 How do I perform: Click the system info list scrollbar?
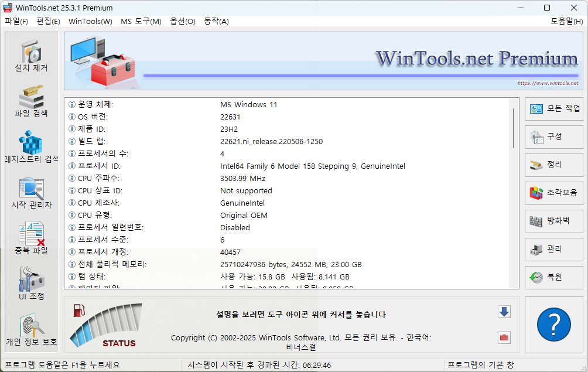[x=514, y=128]
